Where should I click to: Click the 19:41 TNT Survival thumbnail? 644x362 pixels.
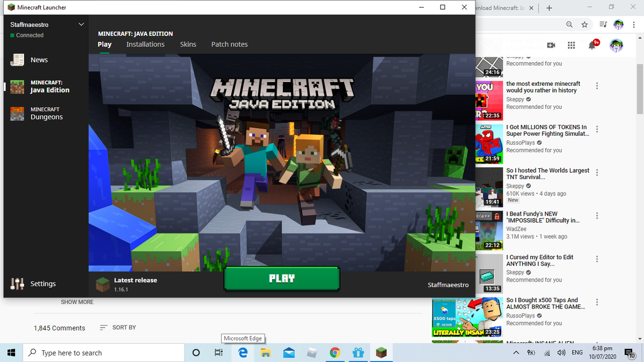point(489,187)
